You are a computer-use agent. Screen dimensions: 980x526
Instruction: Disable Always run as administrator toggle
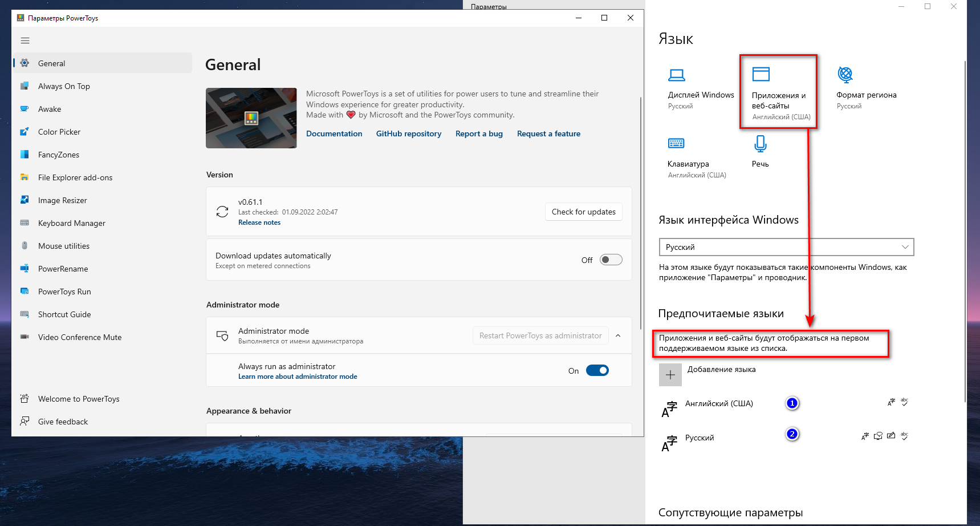click(x=597, y=371)
